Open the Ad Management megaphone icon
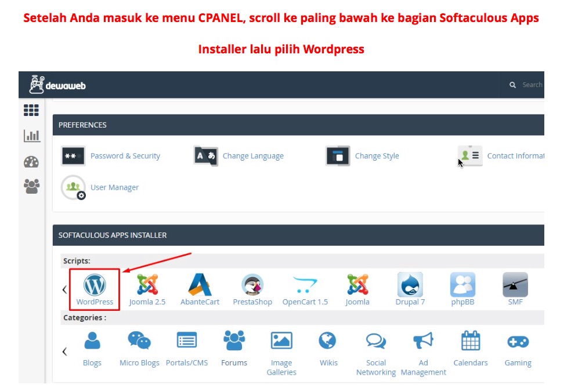The width and height of the screenshot is (571, 392). (x=423, y=340)
